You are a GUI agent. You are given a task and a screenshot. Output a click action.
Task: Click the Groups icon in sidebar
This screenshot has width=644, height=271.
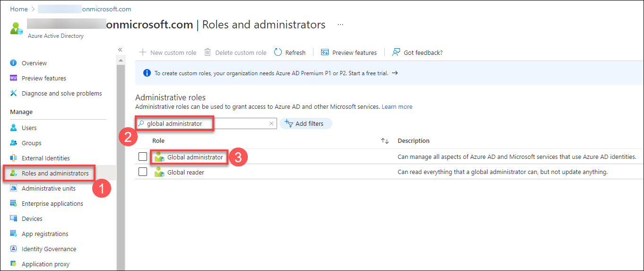13,143
